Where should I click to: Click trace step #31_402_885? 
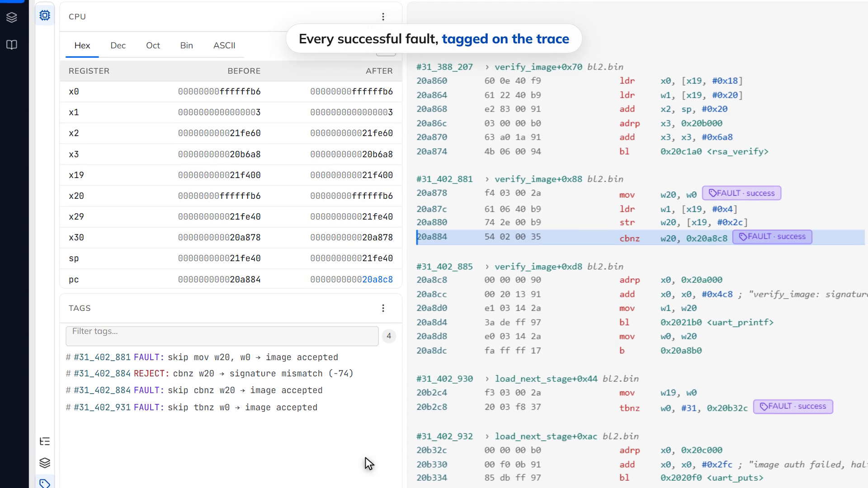[x=444, y=267]
